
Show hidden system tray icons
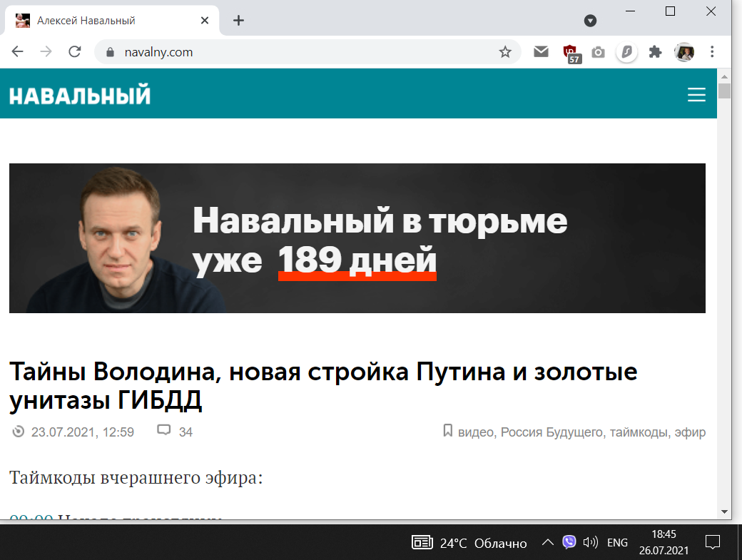coord(547,542)
